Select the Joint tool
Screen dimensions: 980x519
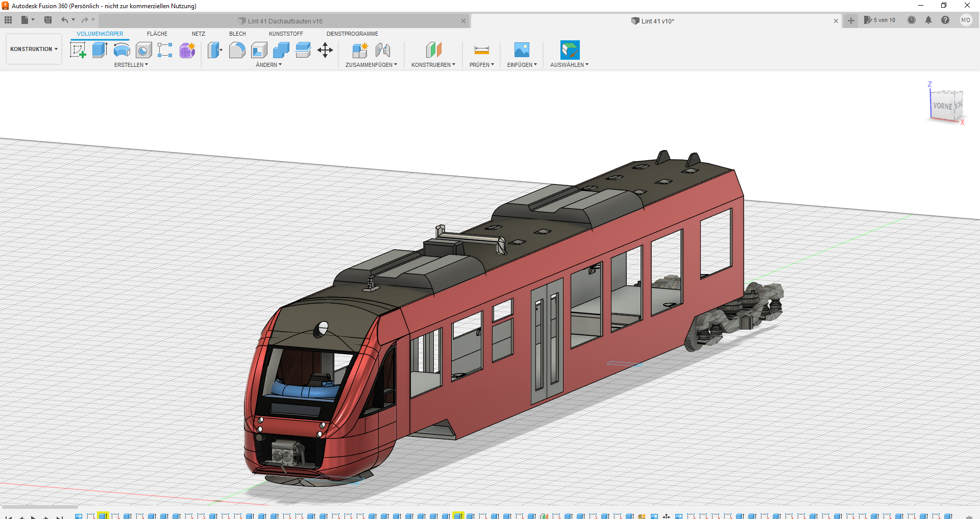click(382, 50)
